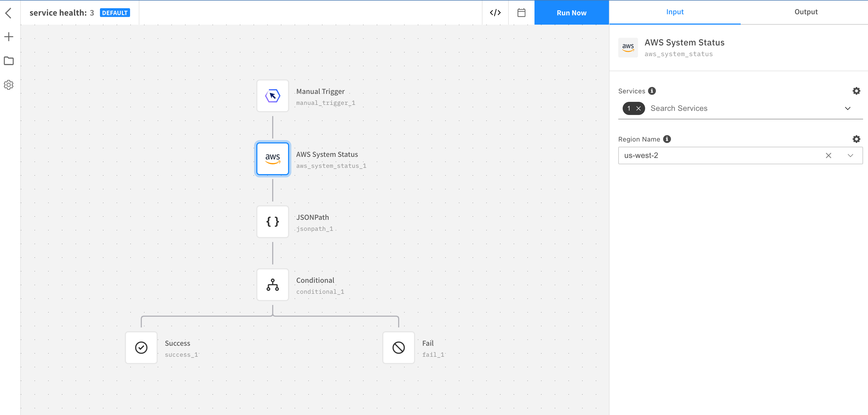Select the JSONPath node icon
The height and width of the screenshot is (415, 868).
point(273,222)
